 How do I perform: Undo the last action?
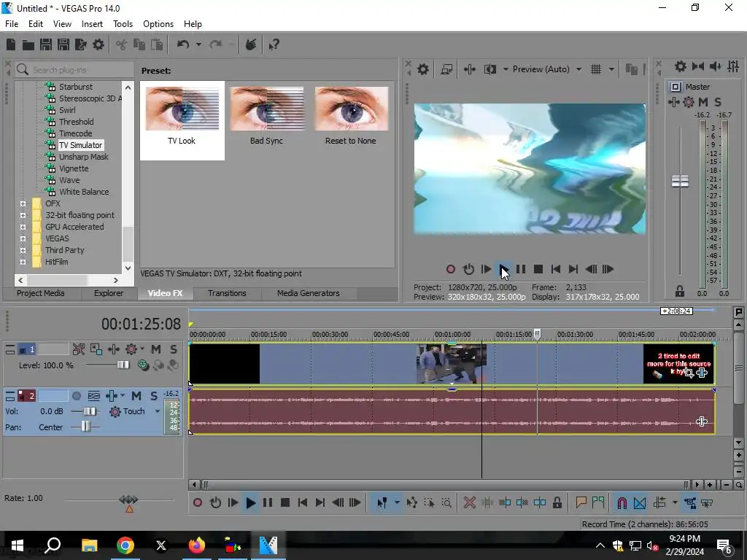tap(183, 44)
